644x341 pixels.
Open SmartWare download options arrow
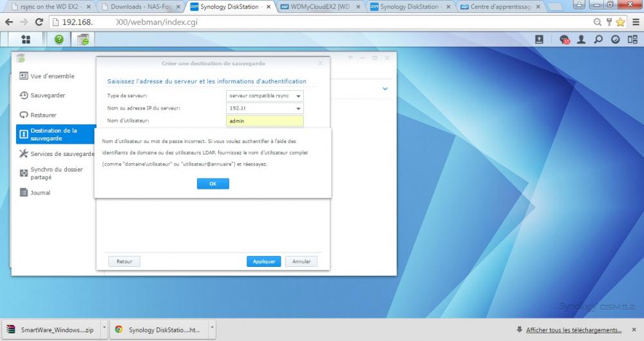point(104,329)
